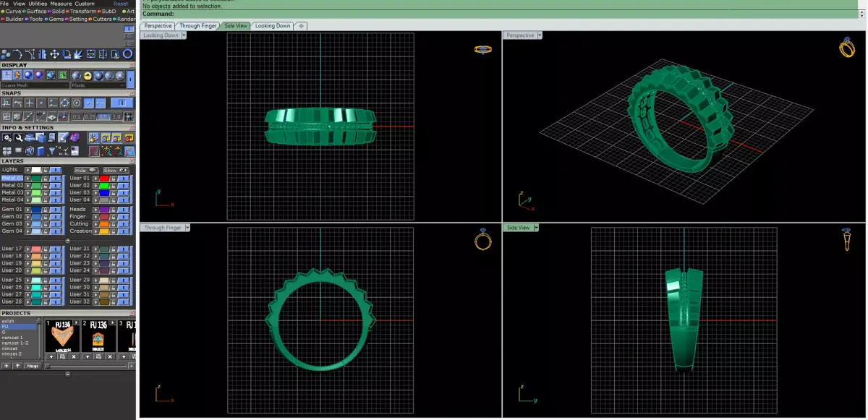Save project thumbnail 1 with its disk icon

tap(62, 356)
